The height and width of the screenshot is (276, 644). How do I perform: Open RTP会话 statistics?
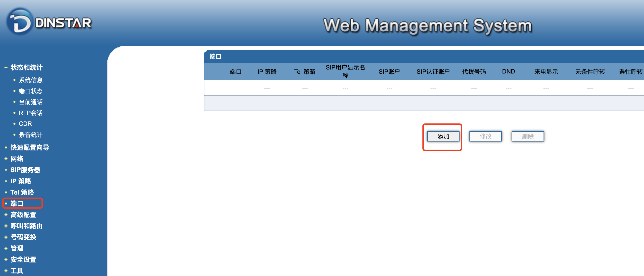point(31,113)
